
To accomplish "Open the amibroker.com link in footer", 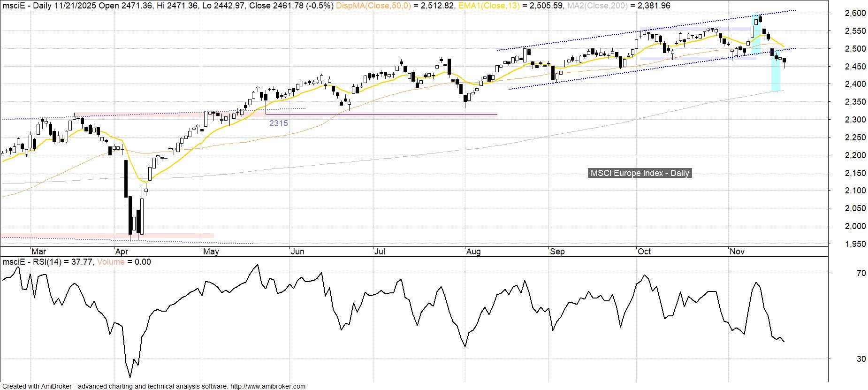I will (267, 386).
